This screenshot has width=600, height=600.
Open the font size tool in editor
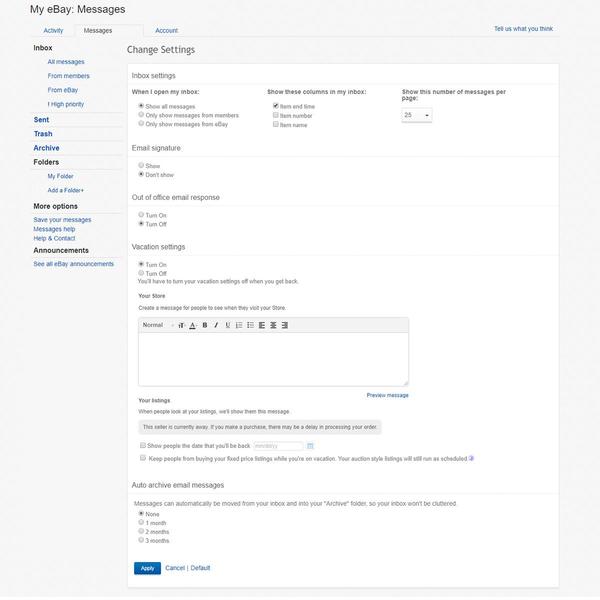click(x=181, y=325)
